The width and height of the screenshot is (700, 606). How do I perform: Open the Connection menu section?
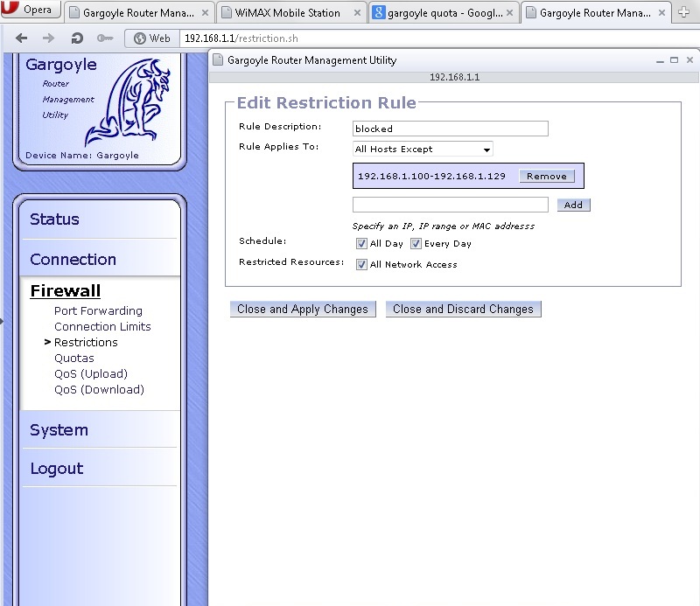click(x=73, y=259)
